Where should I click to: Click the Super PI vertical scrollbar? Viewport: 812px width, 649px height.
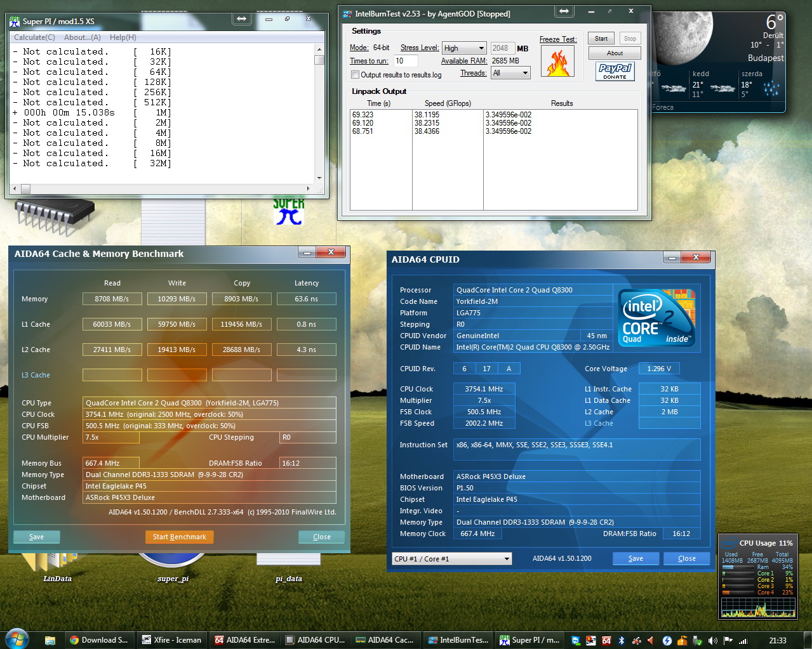pyautogui.click(x=319, y=114)
